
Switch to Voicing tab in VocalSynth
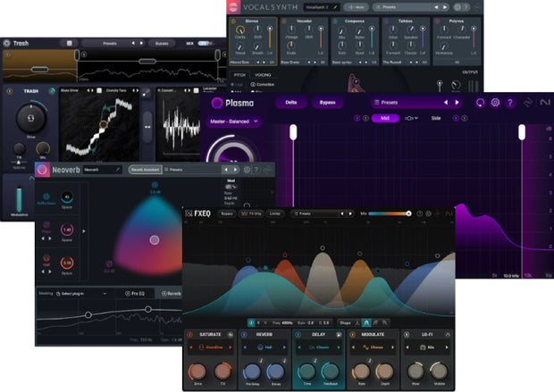(x=263, y=75)
